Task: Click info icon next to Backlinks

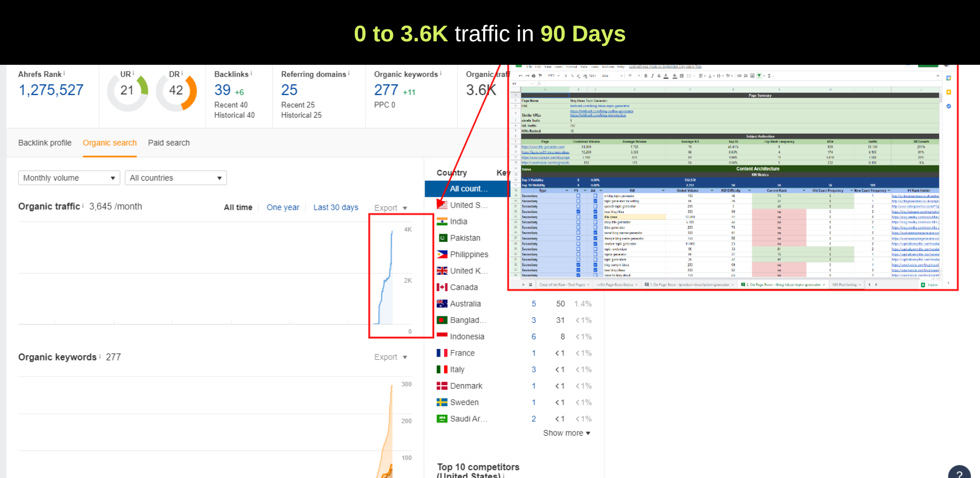Action: [x=251, y=73]
